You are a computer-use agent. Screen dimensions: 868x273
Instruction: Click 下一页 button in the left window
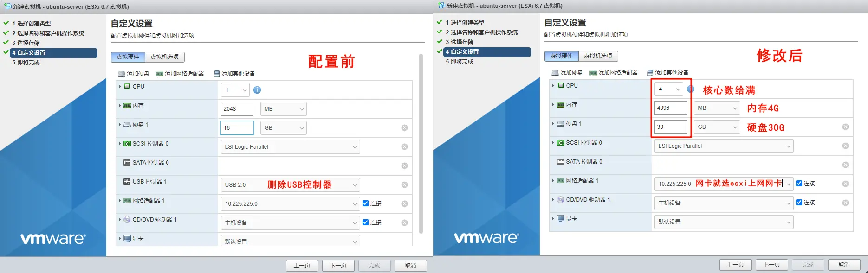click(x=338, y=266)
